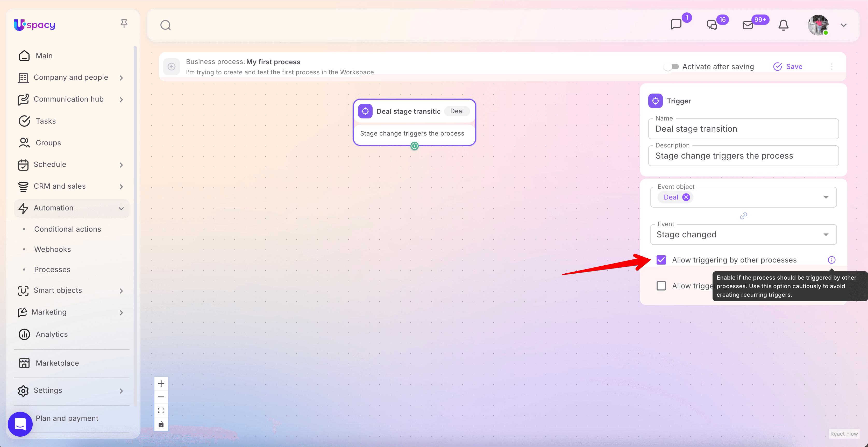Check the second Allow trigger checkbox
Screen dimensions: 868x447
661,286
